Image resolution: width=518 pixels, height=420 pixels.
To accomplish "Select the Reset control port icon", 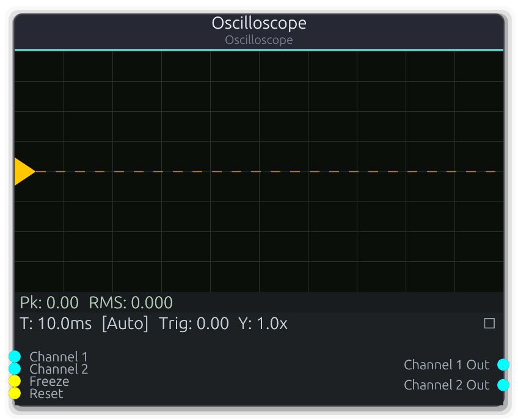I will coord(14,393).
